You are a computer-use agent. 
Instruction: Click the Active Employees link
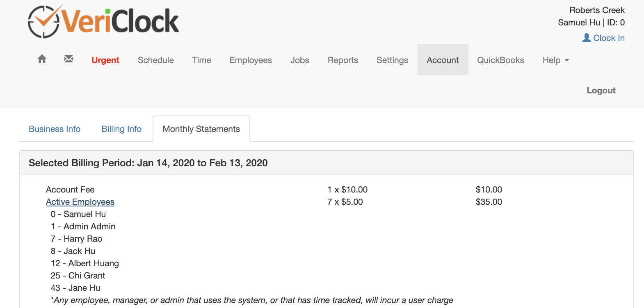pyautogui.click(x=80, y=202)
